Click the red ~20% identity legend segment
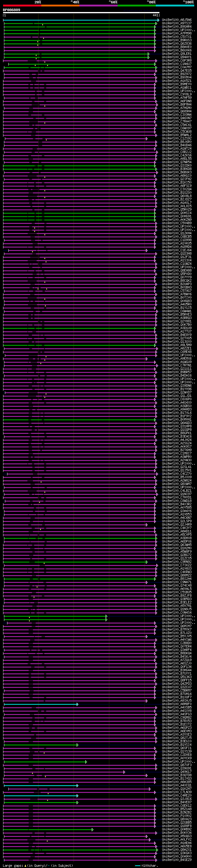197x868 pixels. [x=22, y=6]
